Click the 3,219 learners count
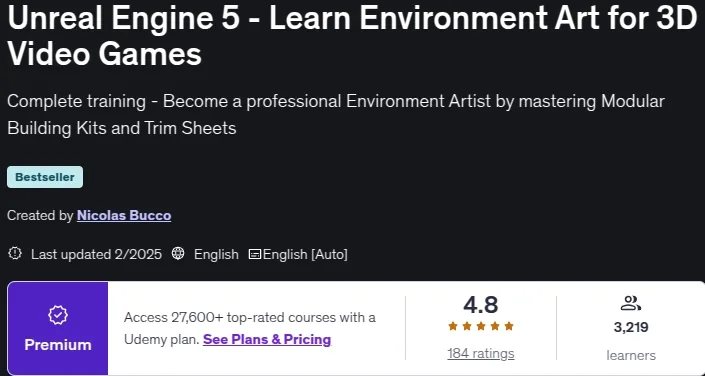 click(631, 327)
